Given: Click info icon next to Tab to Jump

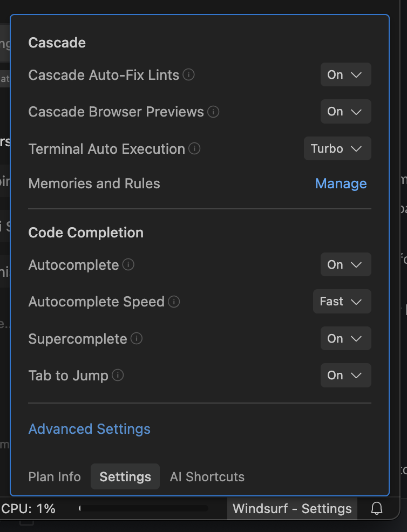Looking at the screenshot, I should click(118, 375).
